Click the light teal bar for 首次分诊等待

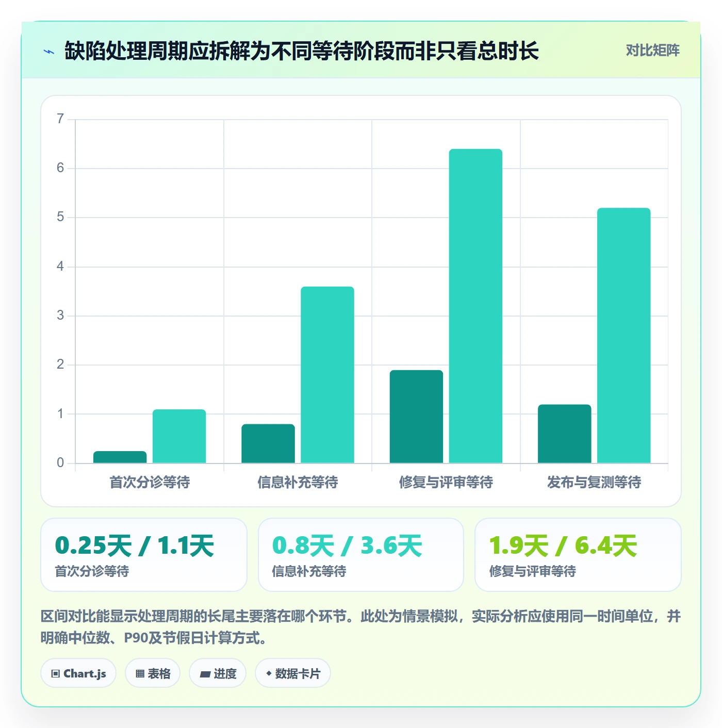pyautogui.click(x=179, y=436)
